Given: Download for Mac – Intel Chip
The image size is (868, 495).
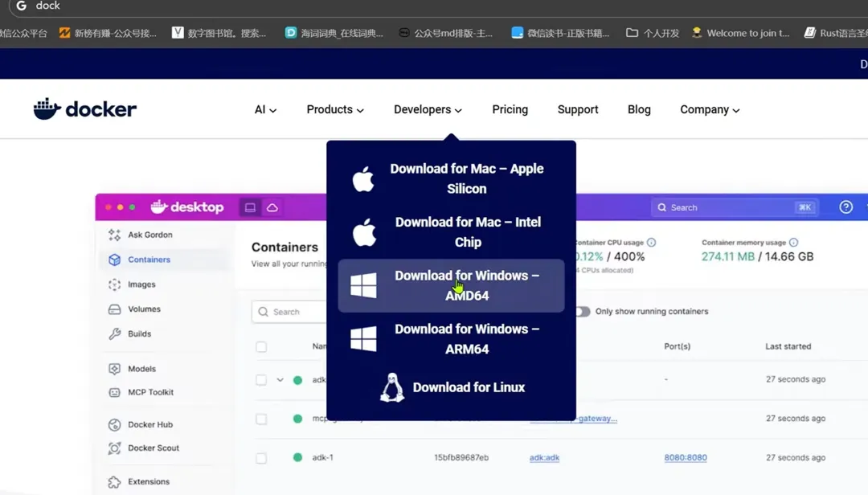Looking at the screenshot, I should pos(451,232).
